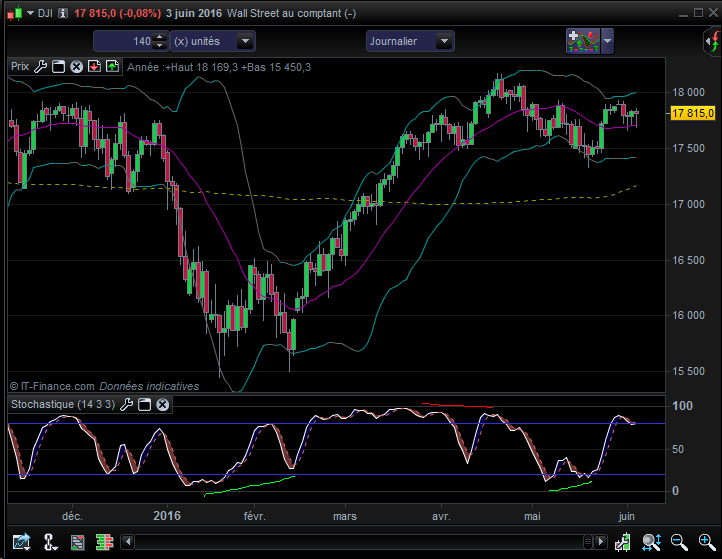The height and width of the screenshot is (559, 722).
Task: Open the add indicator button
Action: 583,41
